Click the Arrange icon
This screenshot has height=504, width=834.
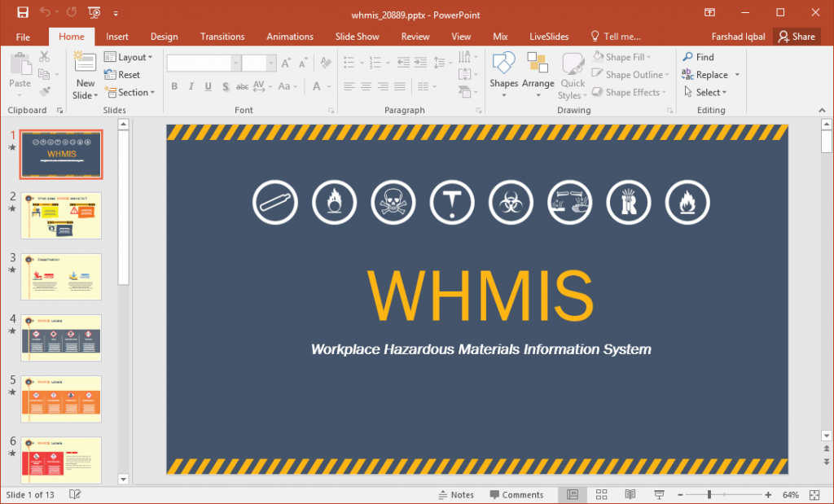click(x=538, y=73)
